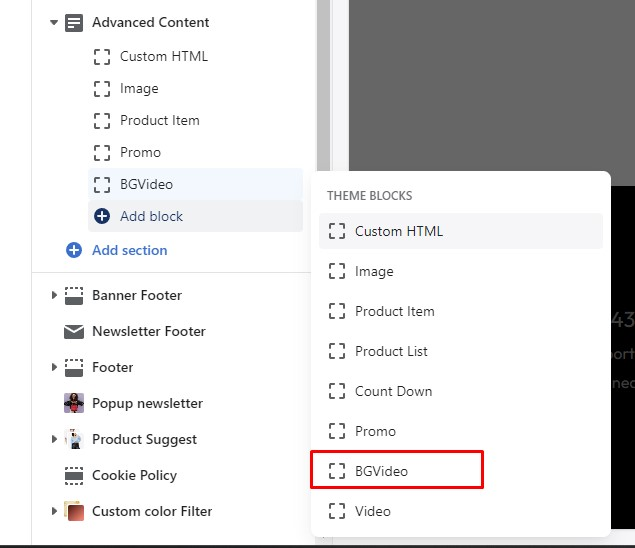
Task: Click the Banner Footer section icon
Action: [x=74, y=295]
